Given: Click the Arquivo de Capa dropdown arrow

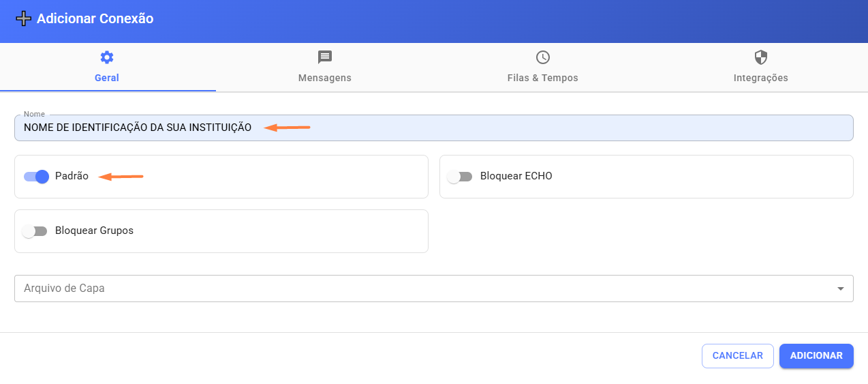Looking at the screenshot, I should (x=840, y=289).
